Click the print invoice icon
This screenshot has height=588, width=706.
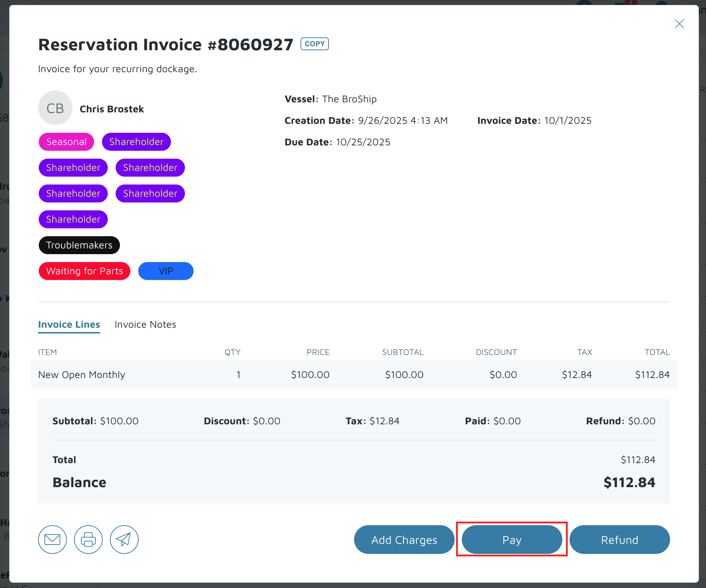tap(88, 540)
